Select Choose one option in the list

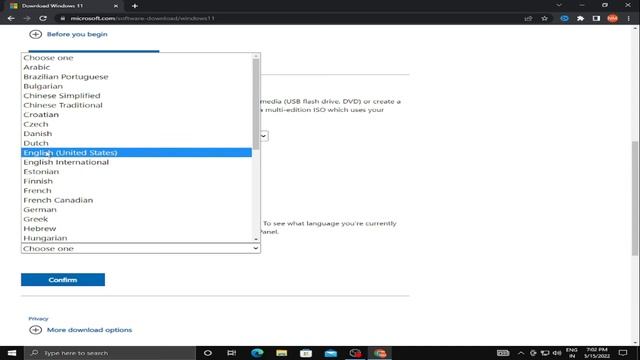coord(136,58)
